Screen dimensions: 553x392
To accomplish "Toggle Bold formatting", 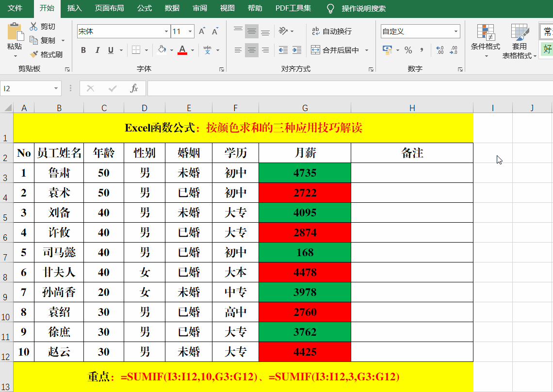I will pos(83,50).
